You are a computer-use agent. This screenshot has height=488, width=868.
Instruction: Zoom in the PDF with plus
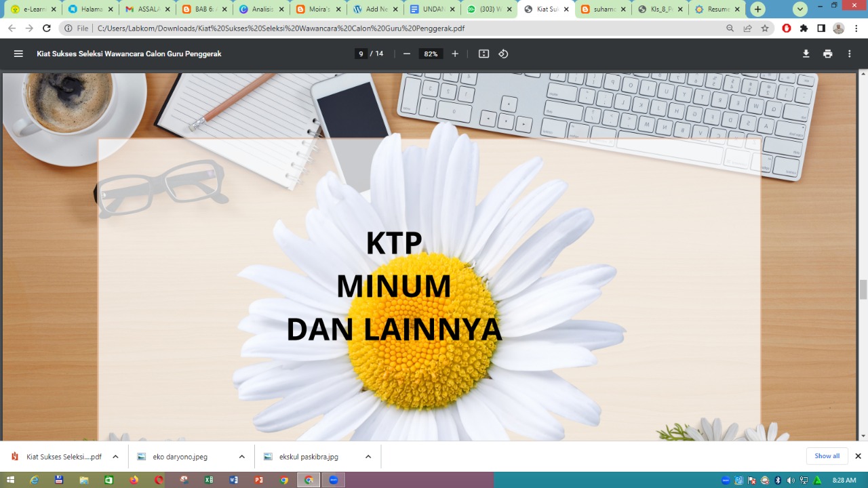455,54
